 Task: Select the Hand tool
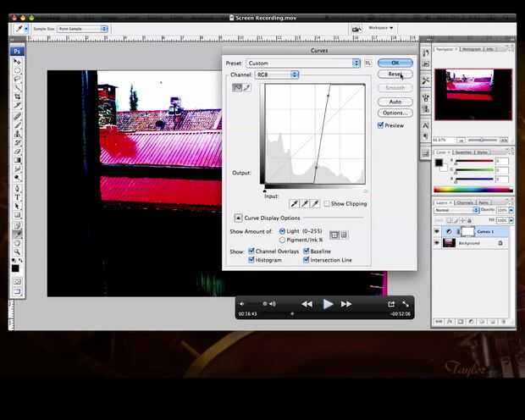(x=17, y=243)
